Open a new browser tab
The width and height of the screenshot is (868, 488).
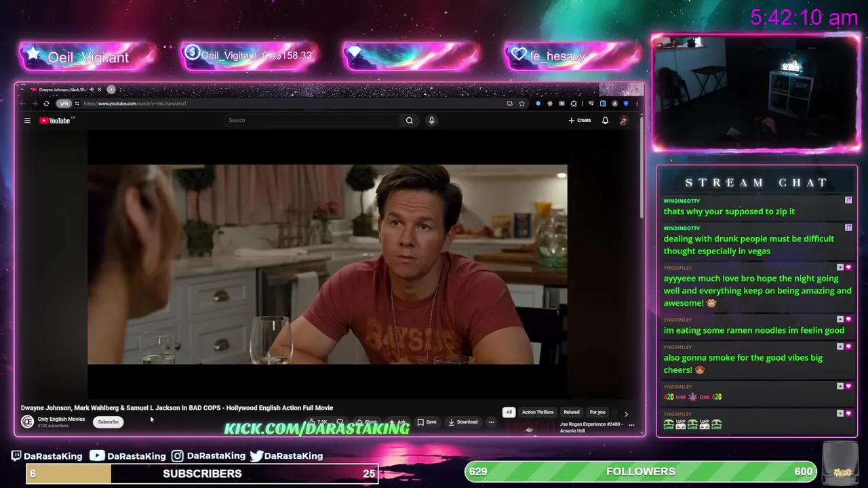click(111, 89)
